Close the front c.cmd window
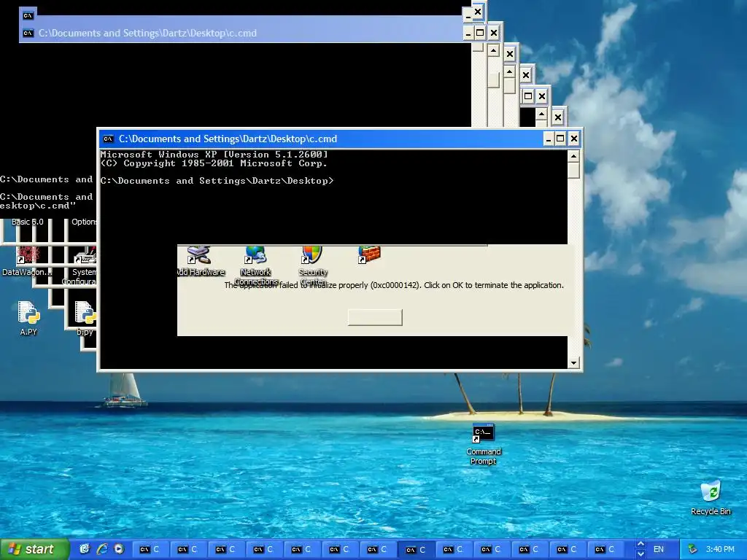This screenshot has height=560, width=747. pos(574,139)
